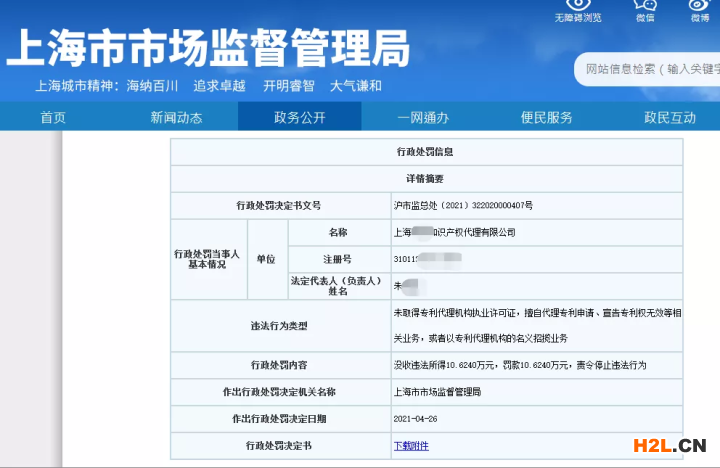Open the 微博 Weibo icon
720x468 pixels.
tap(700, 10)
